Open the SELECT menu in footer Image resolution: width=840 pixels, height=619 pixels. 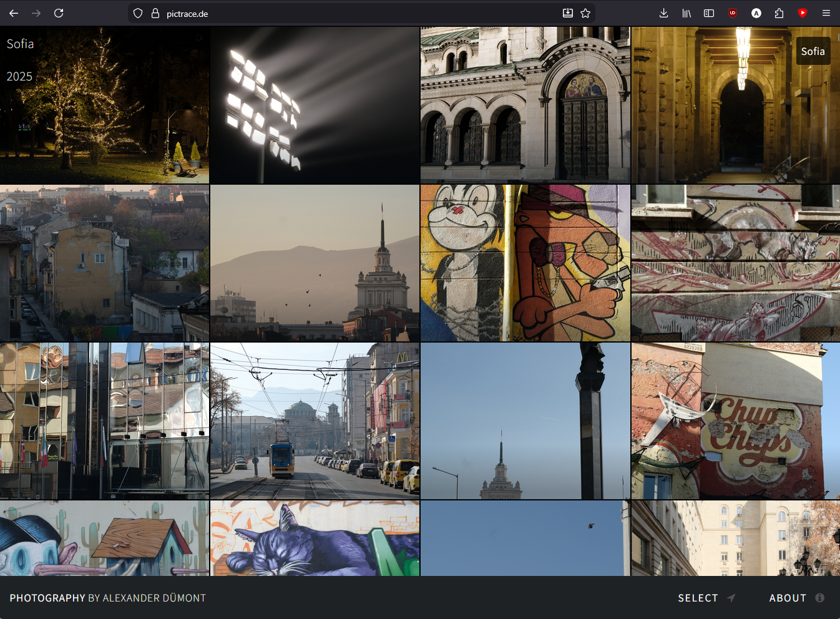[x=706, y=598]
